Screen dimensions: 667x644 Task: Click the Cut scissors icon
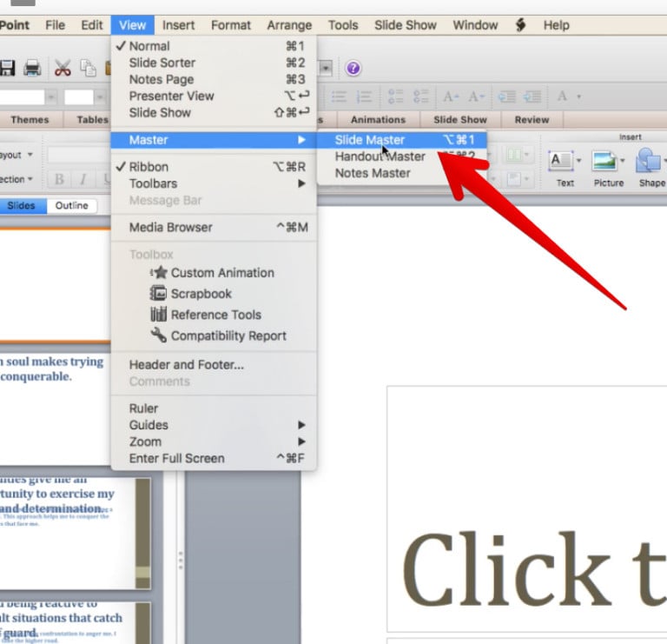tap(63, 68)
